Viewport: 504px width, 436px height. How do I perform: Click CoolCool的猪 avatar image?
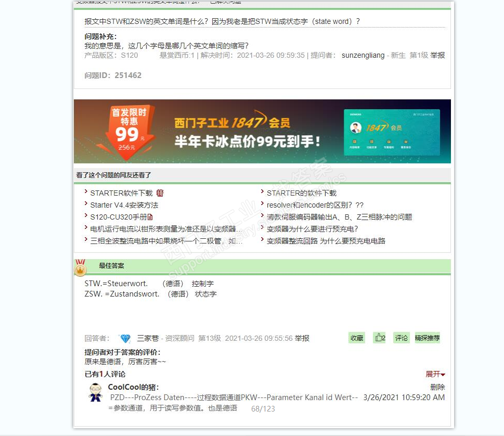click(x=96, y=392)
